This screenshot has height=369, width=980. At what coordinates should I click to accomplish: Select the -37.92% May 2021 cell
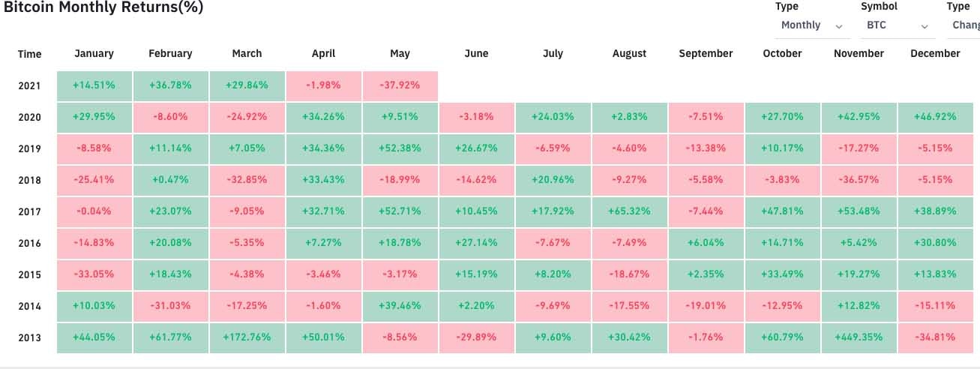[400, 85]
